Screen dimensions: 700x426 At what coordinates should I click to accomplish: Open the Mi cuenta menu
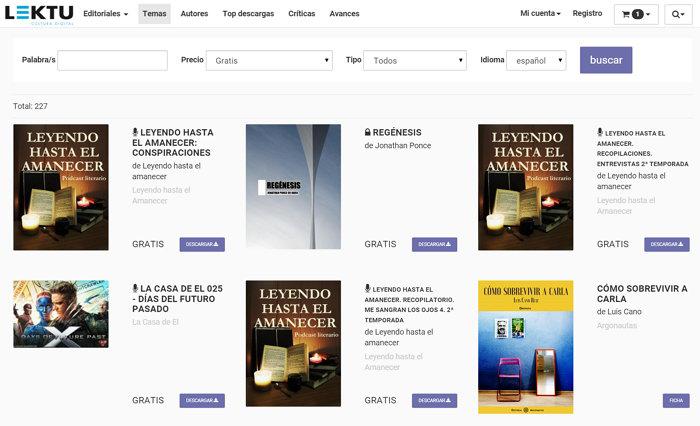pyautogui.click(x=541, y=14)
